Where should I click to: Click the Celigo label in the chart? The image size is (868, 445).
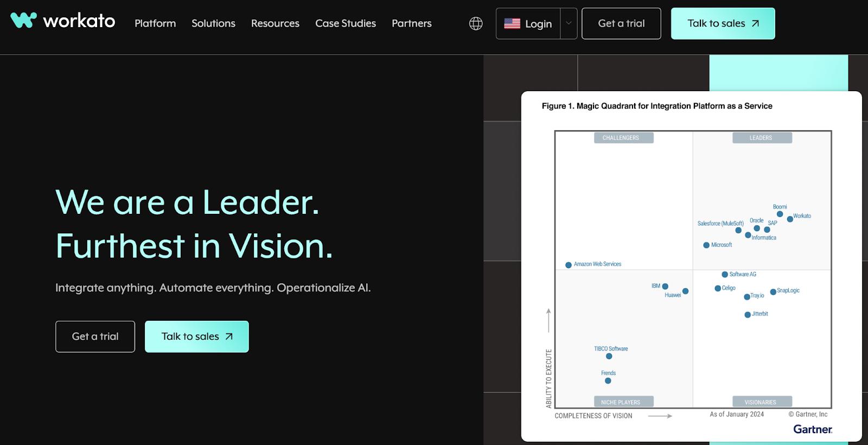click(x=729, y=288)
